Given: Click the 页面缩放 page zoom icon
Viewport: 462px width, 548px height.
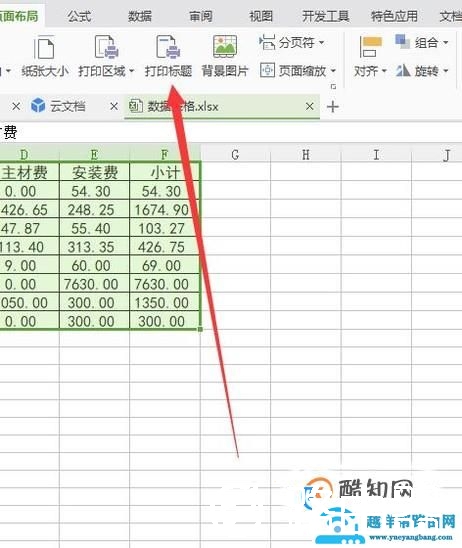Looking at the screenshot, I should (267, 71).
